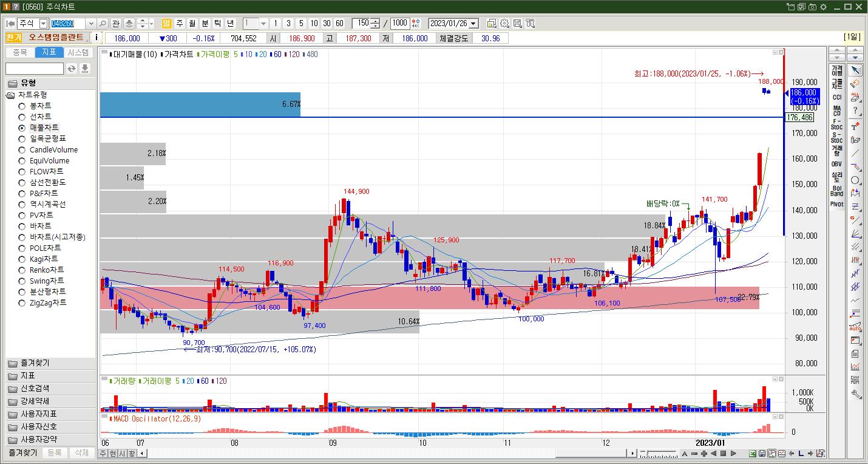Screen dimensions: 868x464
Task: Click the refresh icon beside indicator search
Action: 72,69
